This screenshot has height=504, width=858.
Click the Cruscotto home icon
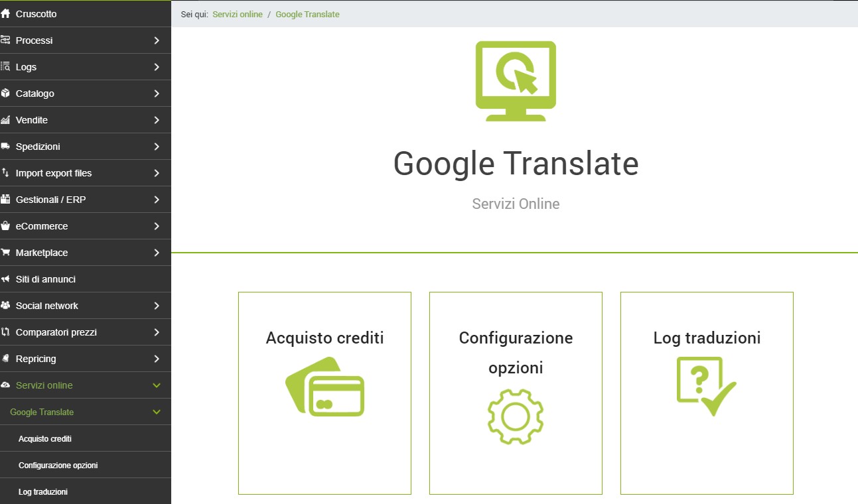(x=6, y=14)
